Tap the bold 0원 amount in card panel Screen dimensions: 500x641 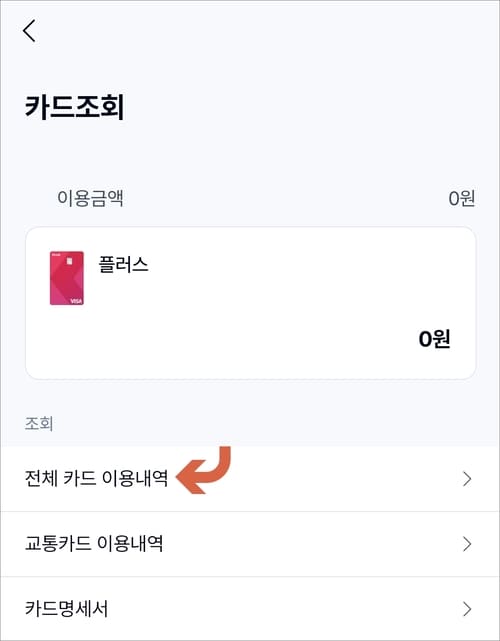pos(435,339)
